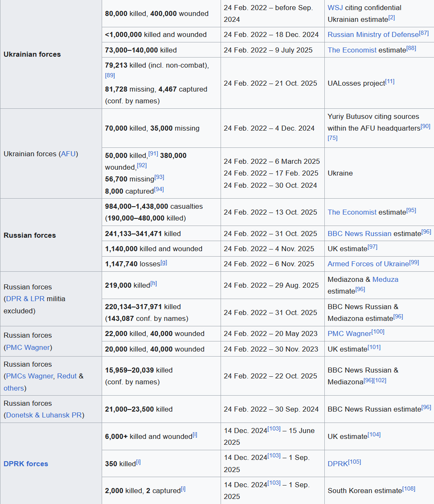The width and height of the screenshot is (434, 504).
Task: Open citation 11 after UALosses project
Action: [x=390, y=81]
